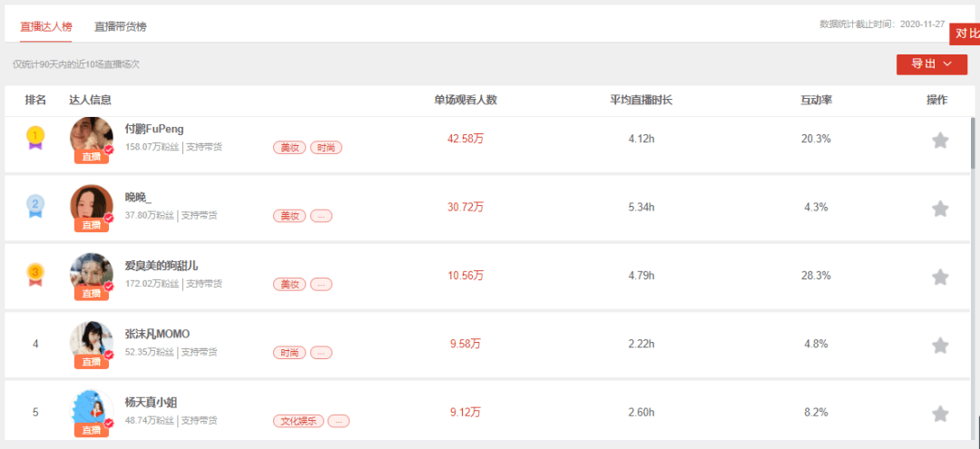Click the bronze rank 3 medal icon
This screenshot has width=980, height=449.
[x=35, y=274]
